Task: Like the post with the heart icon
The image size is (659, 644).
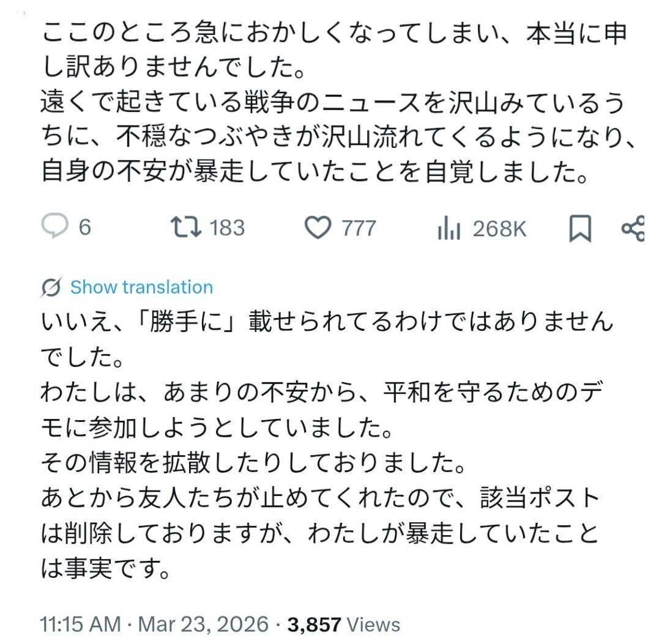Action: (317, 229)
